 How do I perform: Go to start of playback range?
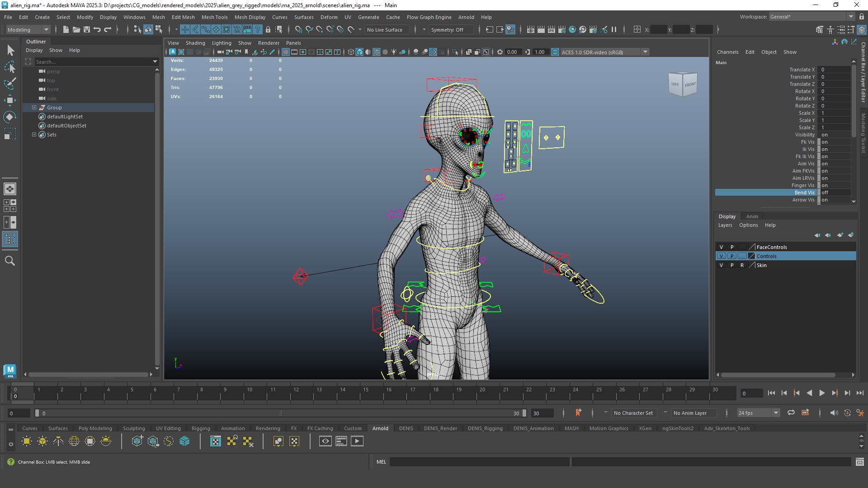[771, 393]
